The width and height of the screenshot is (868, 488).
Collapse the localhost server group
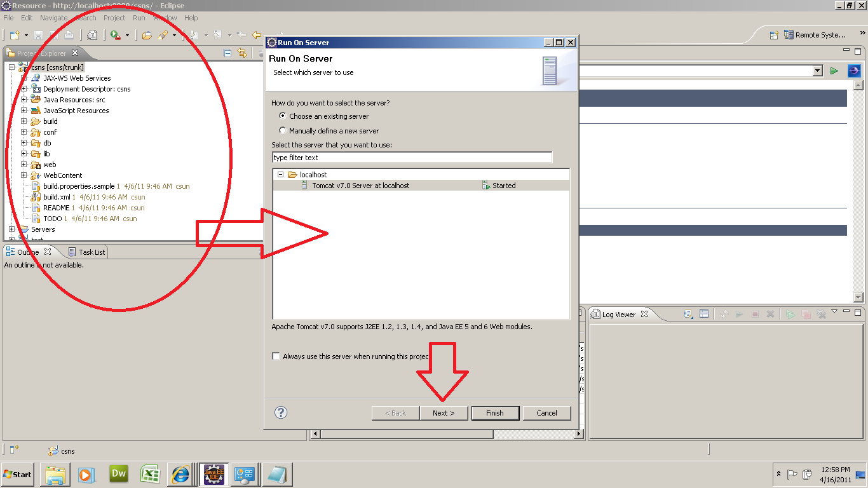pos(280,175)
